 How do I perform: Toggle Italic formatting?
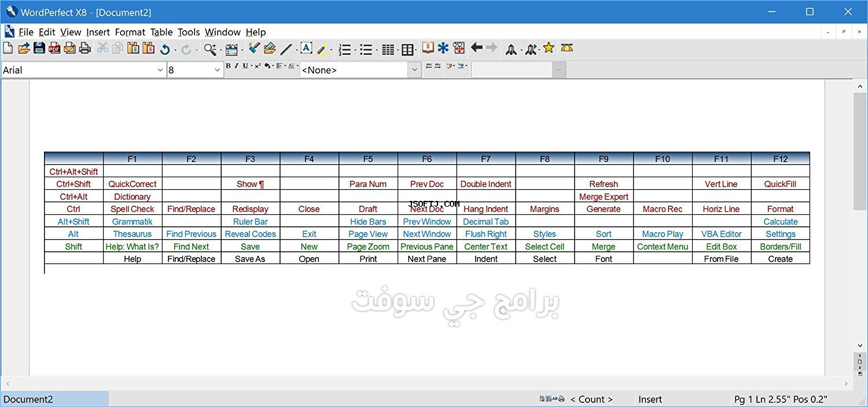click(236, 66)
